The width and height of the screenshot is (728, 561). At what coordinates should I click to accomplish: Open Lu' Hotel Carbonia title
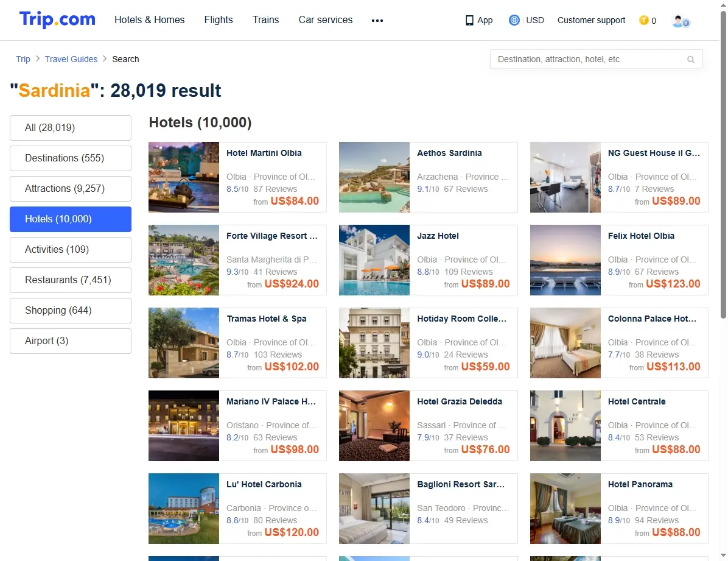click(x=264, y=484)
